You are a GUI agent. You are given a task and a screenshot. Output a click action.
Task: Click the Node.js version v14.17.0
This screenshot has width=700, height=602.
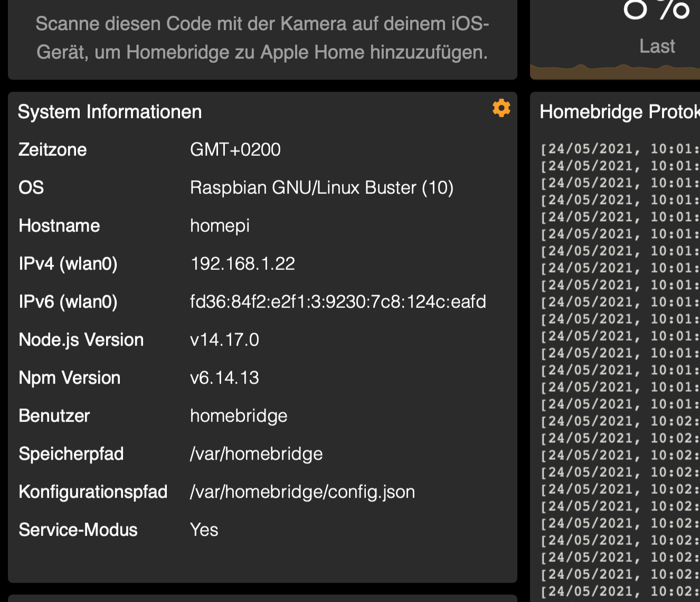point(224,340)
